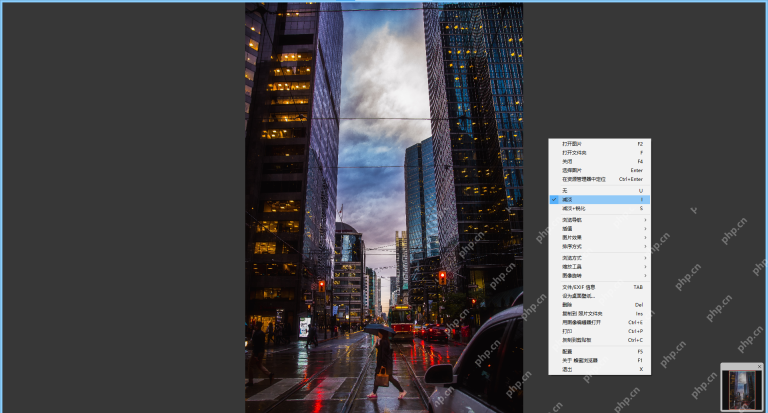Image resolution: width=768 pixels, height=413 pixels.
Task: Choose copy to clipboard entry with Ctrl+C
Action: coord(600,340)
